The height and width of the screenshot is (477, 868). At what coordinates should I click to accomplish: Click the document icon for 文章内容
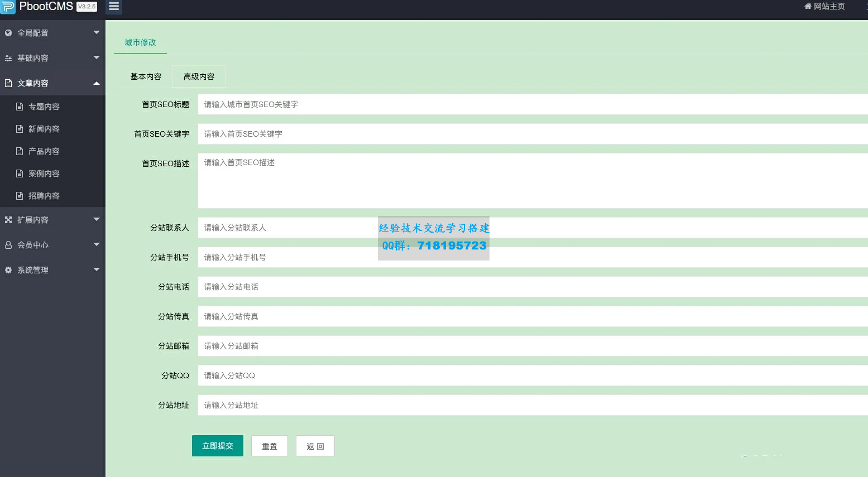[x=8, y=83]
